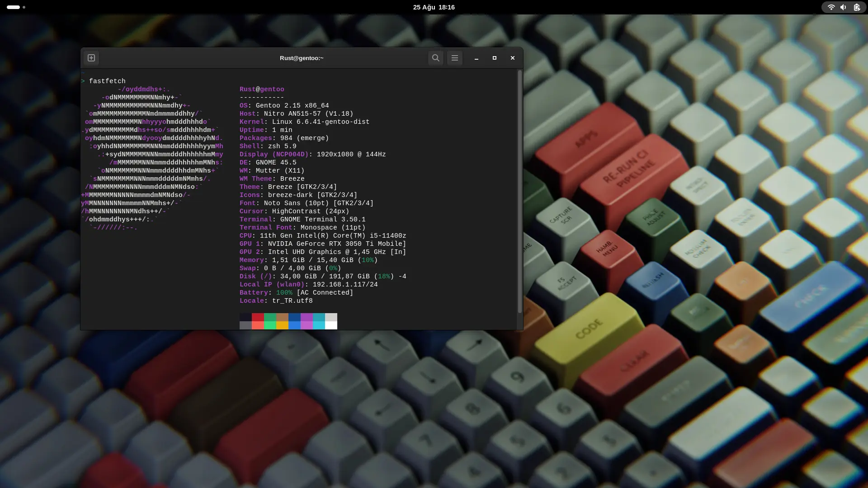This screenshot has height=488, width=868.
Task: Open the Activities overview from top bar
Action: [x=16, y=7]
